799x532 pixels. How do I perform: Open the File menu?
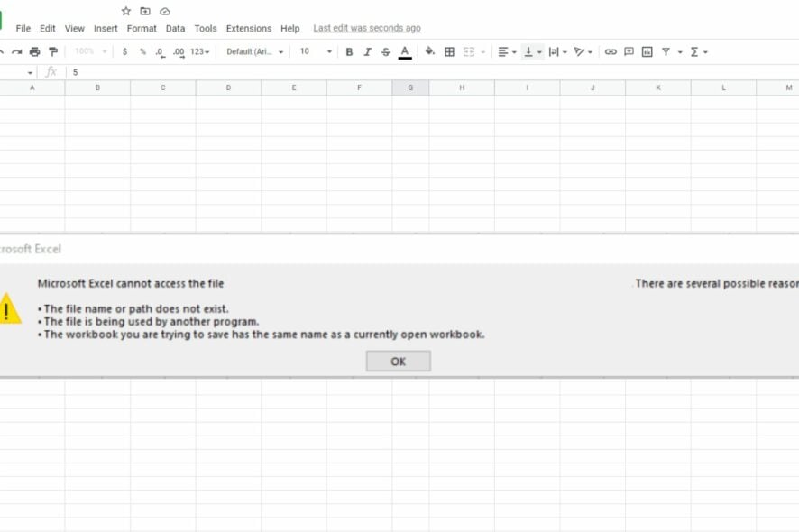point(23,29)
